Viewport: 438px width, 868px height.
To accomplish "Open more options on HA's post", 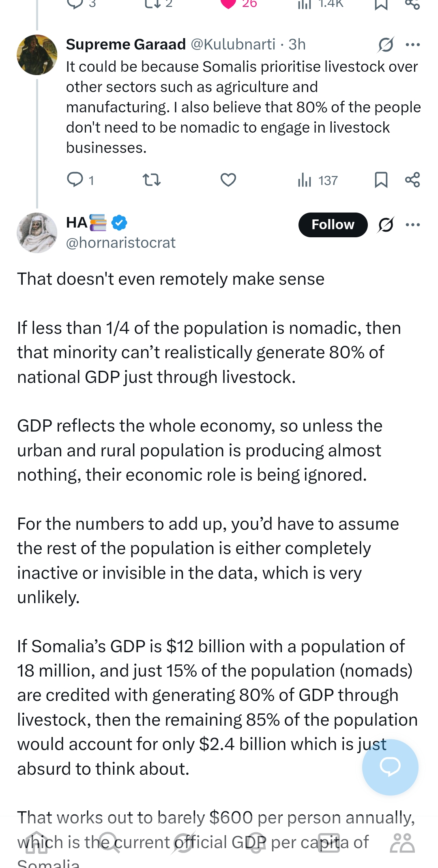I will (413, 225).
